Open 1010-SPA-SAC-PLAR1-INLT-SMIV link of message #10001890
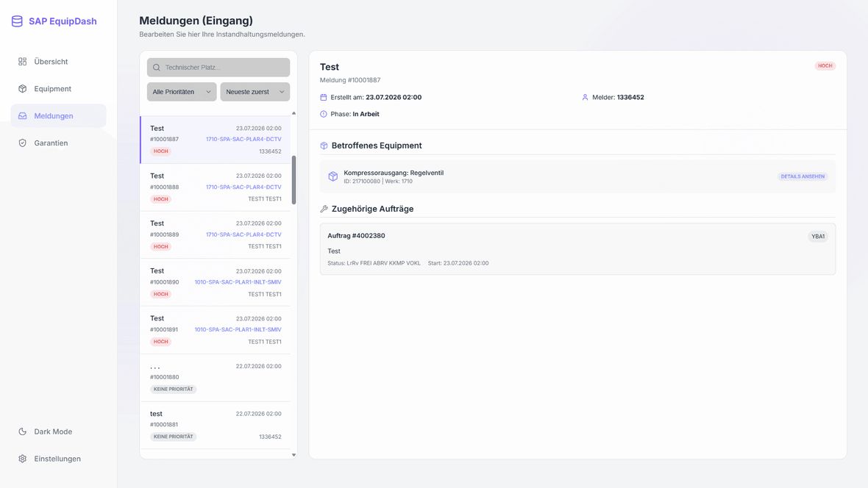868x488 pixels. pos(238,282)
